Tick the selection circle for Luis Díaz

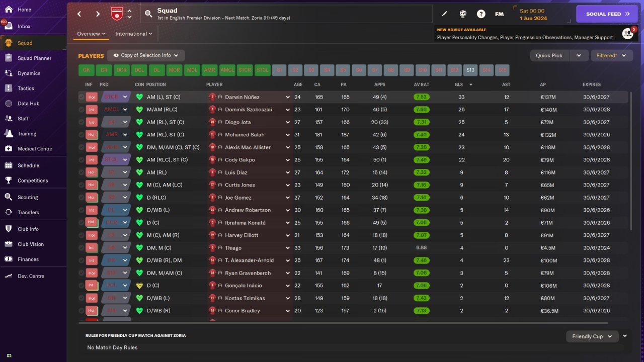click(82, 172)
